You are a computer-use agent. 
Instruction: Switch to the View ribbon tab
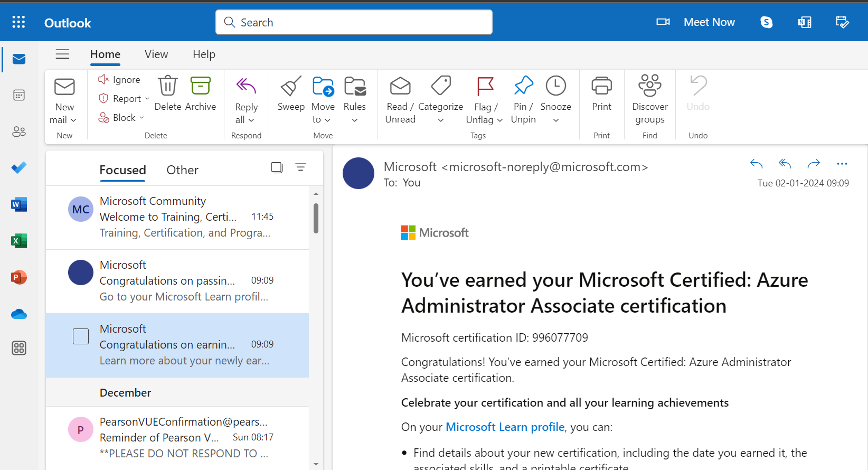pyautogui.click(x=156, y=54)
